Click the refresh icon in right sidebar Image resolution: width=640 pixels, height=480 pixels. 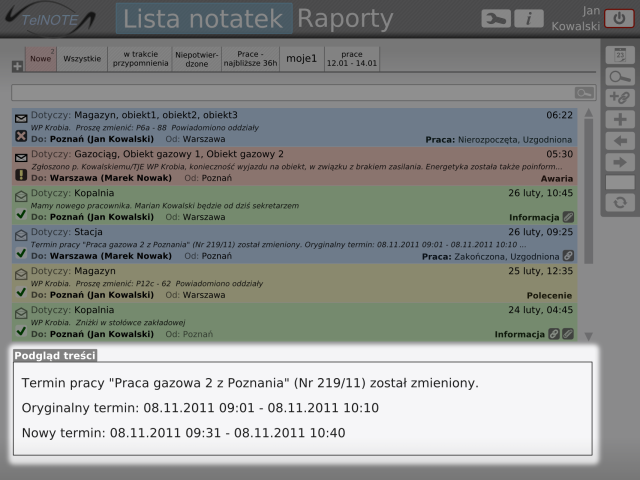pyautogui.click(x=620, y=202)
